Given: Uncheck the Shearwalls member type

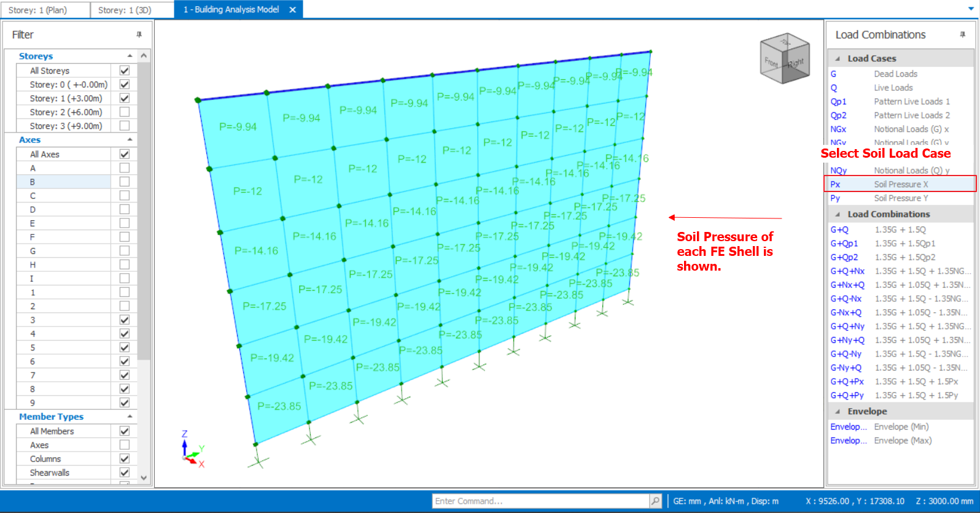Looking at the screenshot, I should pos(125,472).
